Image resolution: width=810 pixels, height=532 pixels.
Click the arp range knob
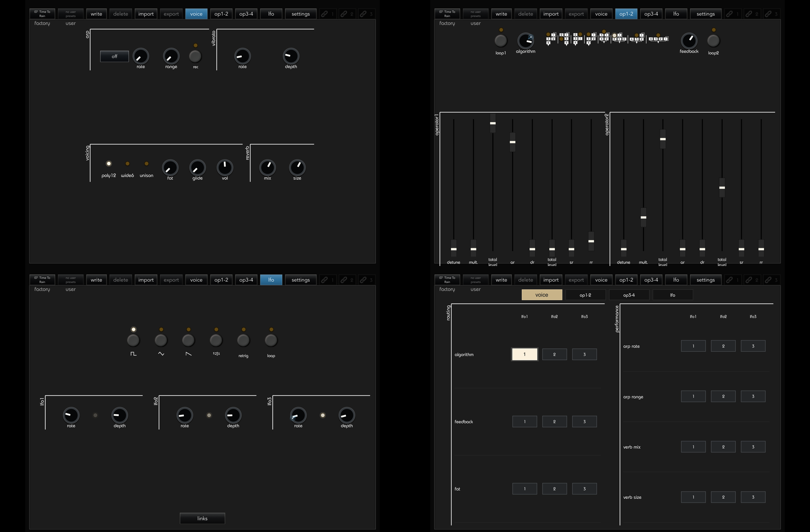coord(171,56)
